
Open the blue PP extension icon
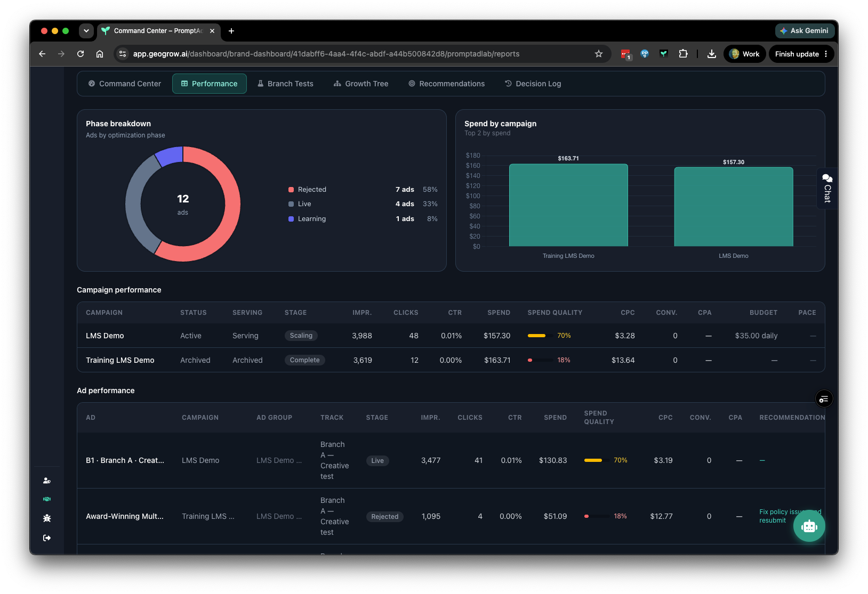645,54
